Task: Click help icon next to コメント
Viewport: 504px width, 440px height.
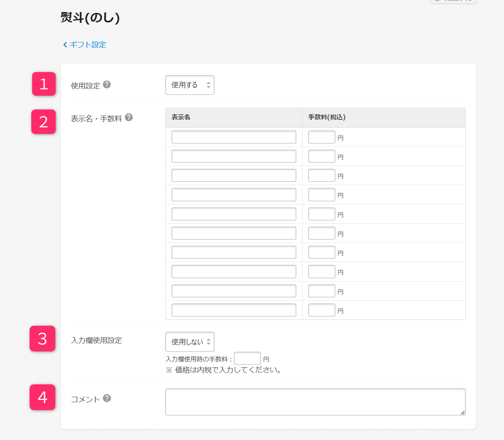Action: click(107, 398)
